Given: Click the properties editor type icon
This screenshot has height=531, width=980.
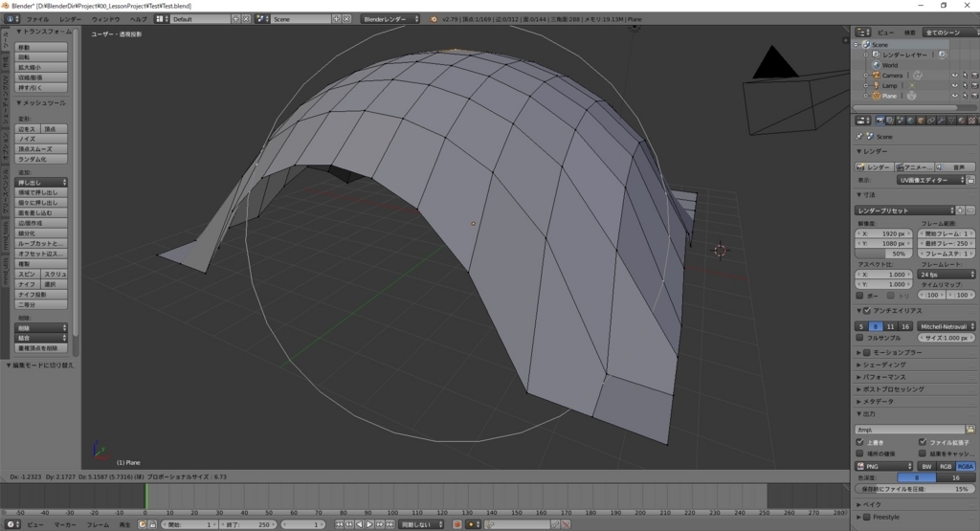Looking at the screenshot, I should click(x=863, y=121).
